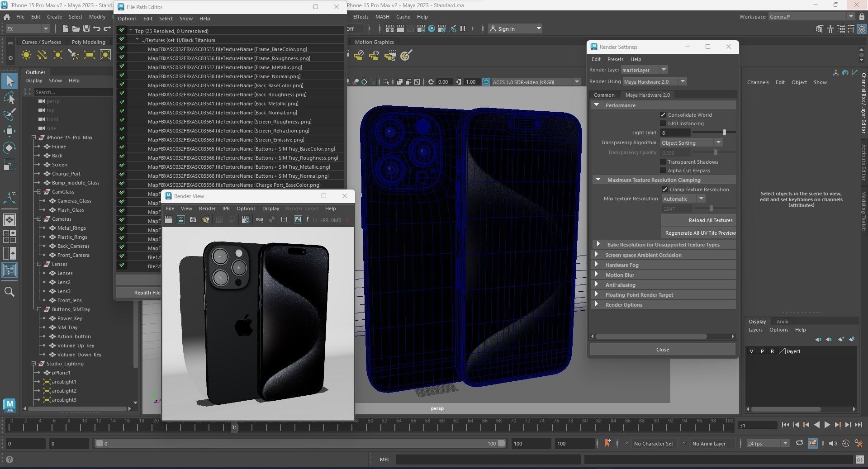
Task: Click snapshot camera icon in Render View
Action: (193, 220)
